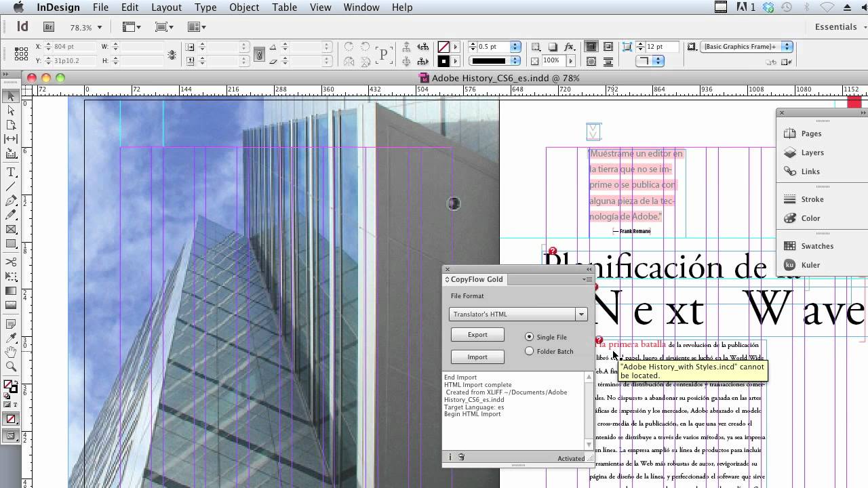Image resolution: width=868 pixels, height=488 pixels.
Task: Click the stroke color swatch in control bar
Action: point(443,61)
